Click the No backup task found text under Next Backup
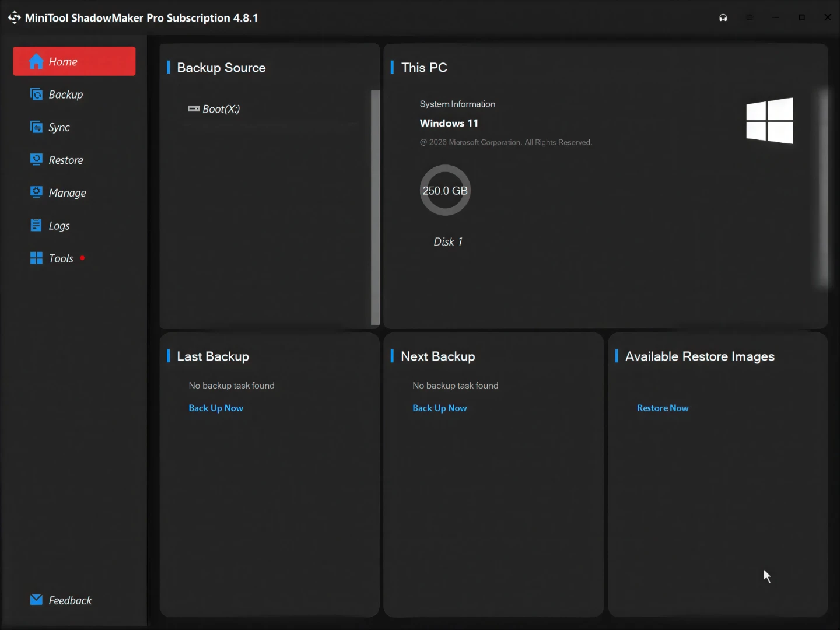 tap(456, 386)
